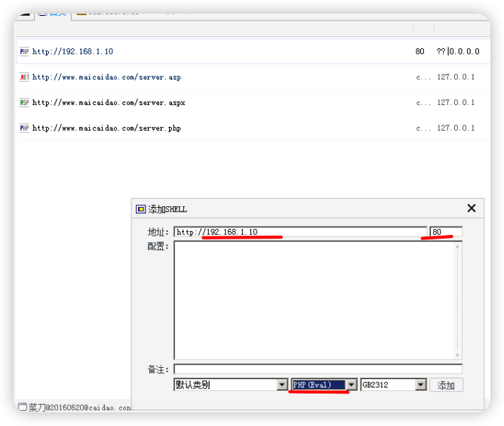Click the PHP icon beside server.php entry
504x426 pixels.
coord(24,128)
